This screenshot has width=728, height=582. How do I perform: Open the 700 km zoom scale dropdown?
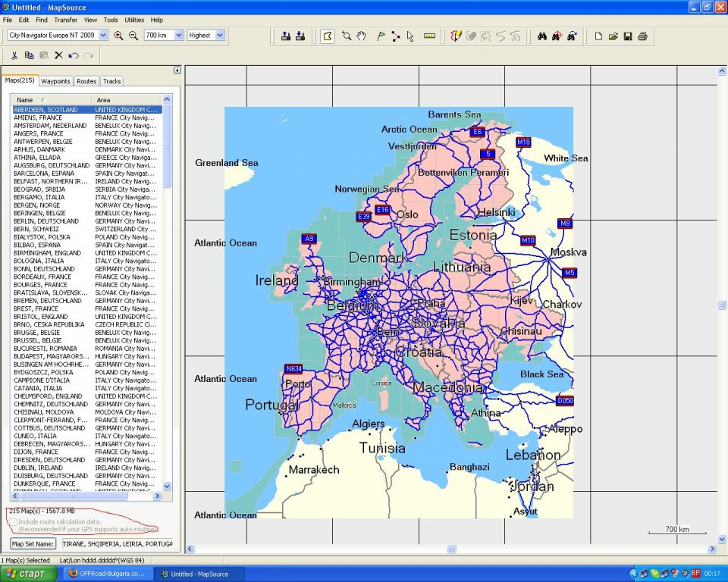[x=179, y=36]
